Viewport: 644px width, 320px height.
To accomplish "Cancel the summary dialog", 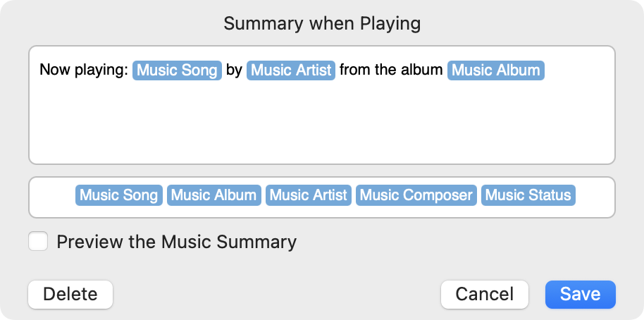I will coord(484,294).
